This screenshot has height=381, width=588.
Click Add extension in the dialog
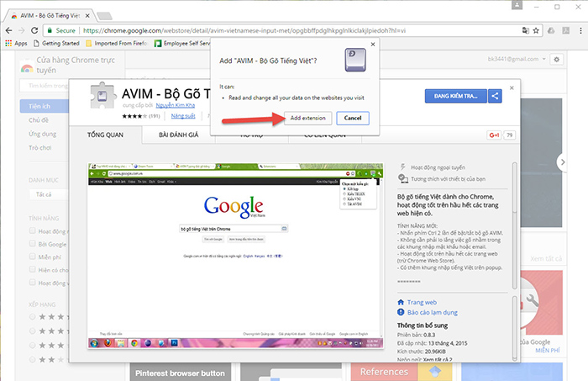coord(308,118)
